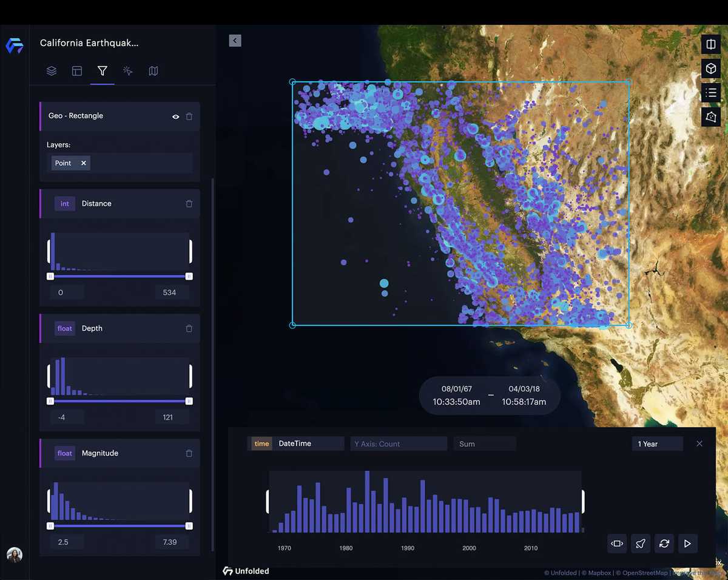This screenshot has width=728, height=580.
Task: Collapse the side panel with arrow
Action: click(235, 41)
